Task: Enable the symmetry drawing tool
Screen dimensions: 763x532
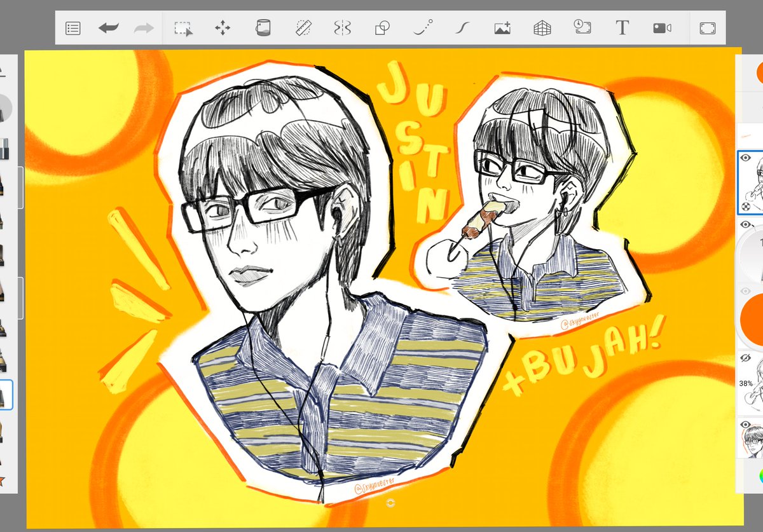Action: [342, 29]
